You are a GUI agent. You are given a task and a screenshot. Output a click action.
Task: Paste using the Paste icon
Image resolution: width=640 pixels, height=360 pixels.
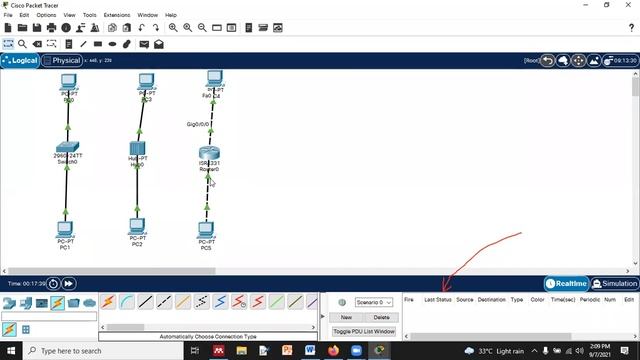click(x=127, y=28)
